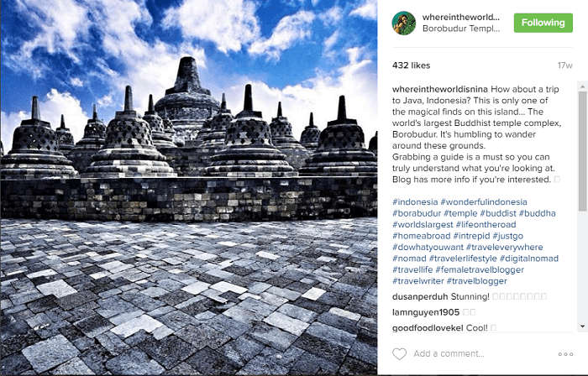Toggle the green Following button
The height and width of the screenshot is (376, 588).
543,23
